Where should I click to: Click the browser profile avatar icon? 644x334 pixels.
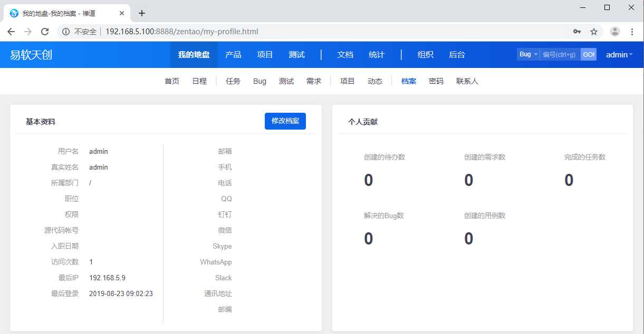614,31
